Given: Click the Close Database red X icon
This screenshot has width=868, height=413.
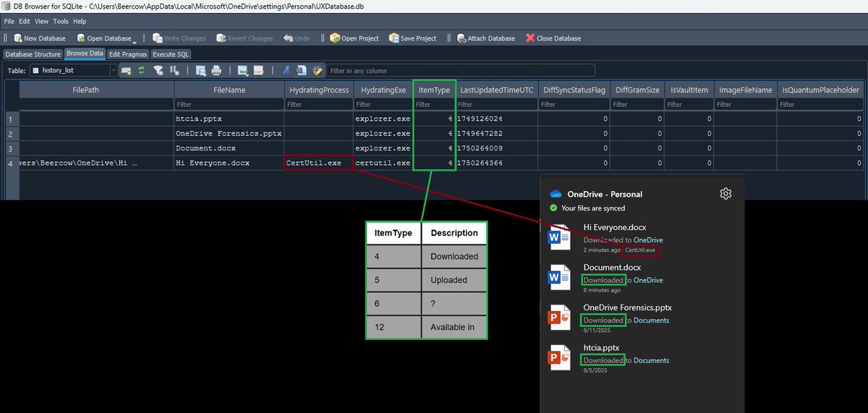Looking at the screenshot, I should [x=530, y=38].
